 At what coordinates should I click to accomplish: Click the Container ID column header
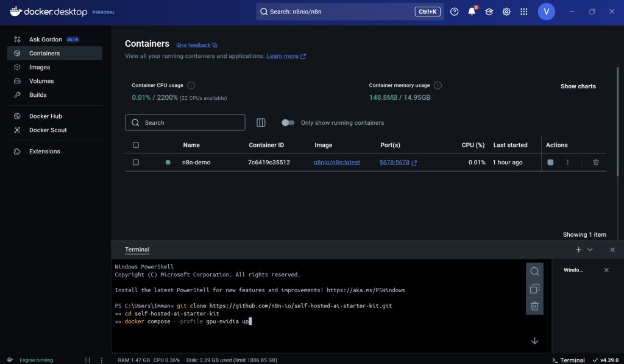pos(266,145)
